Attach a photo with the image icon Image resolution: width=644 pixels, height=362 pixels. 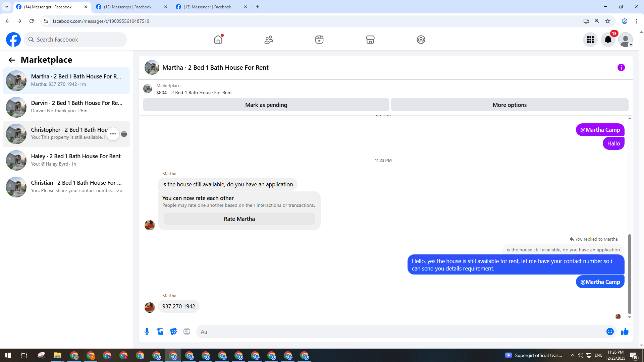click(x=160, y=331)
